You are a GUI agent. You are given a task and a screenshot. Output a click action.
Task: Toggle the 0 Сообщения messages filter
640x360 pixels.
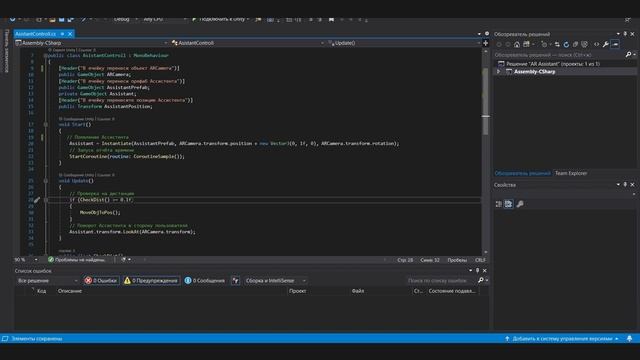click(205, 281)
